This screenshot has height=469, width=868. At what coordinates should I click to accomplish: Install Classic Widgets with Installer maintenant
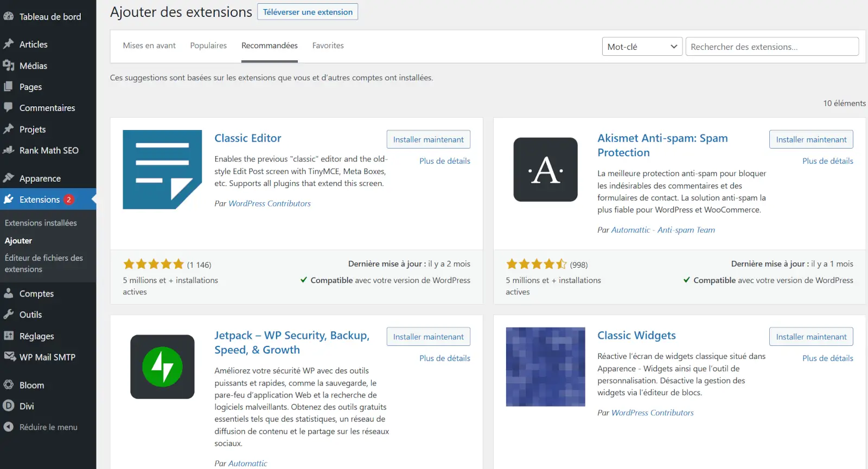pos(811,337)
